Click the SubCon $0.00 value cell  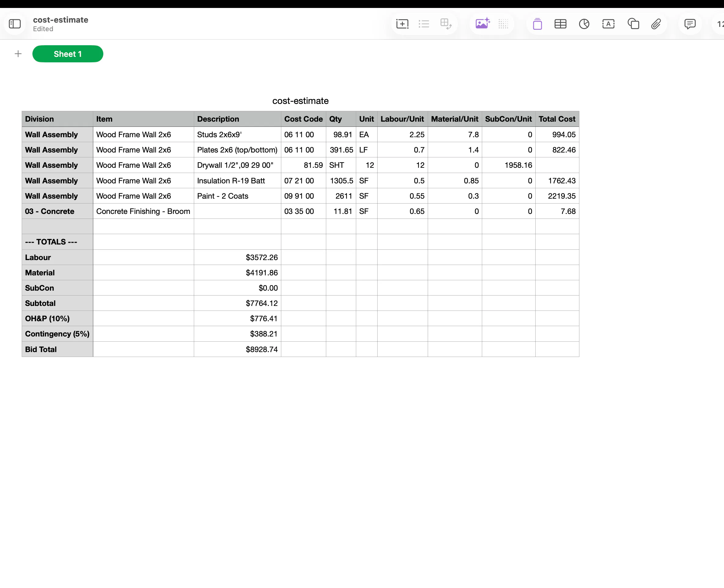click(238, 288)
